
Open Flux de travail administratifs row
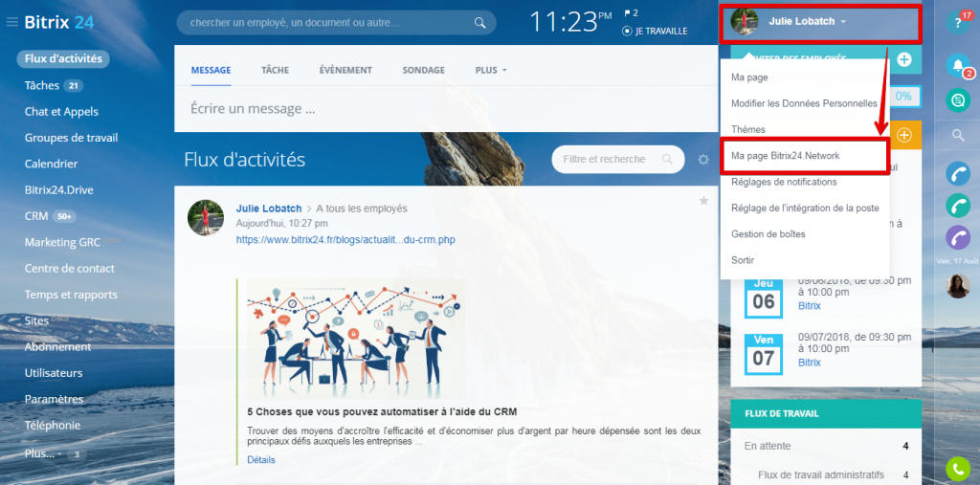826,475
